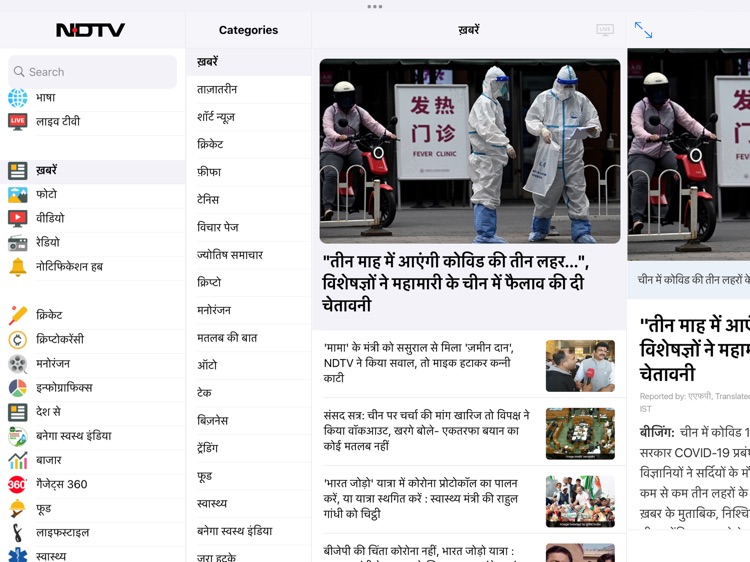Open the भाषा globe icon
The image size is (750, 562).
[18, 98]
